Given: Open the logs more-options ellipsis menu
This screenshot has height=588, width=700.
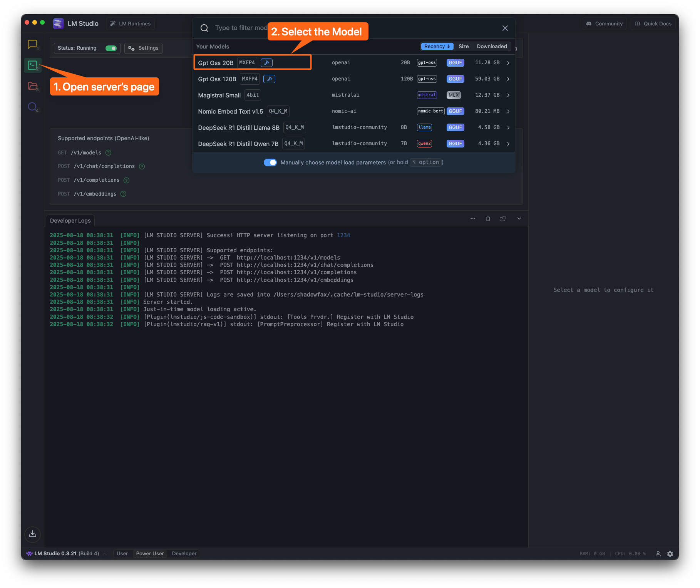Looking at the screenshot, I should pyautogui.click(x=473, y=218).
